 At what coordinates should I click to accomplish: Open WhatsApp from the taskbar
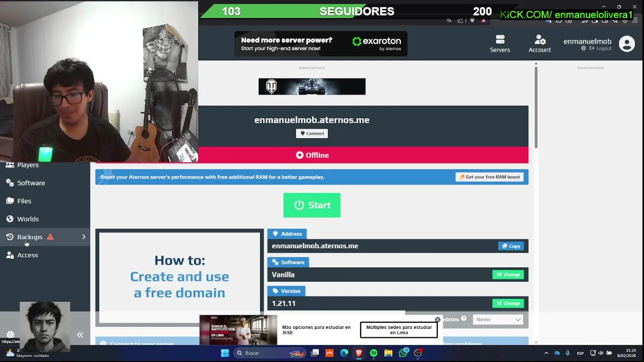pyautogui.click(x=403, y=353)
